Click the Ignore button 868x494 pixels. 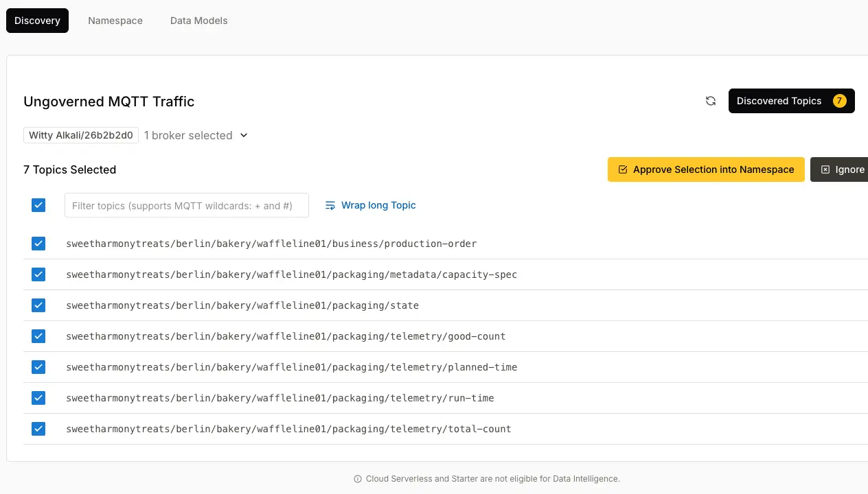(x=839, y=169)
